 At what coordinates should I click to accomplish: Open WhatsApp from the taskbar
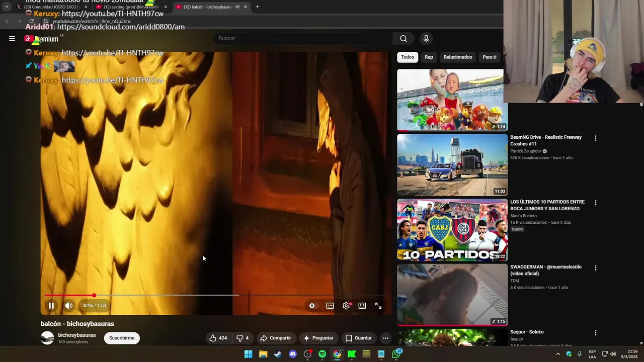396,354
